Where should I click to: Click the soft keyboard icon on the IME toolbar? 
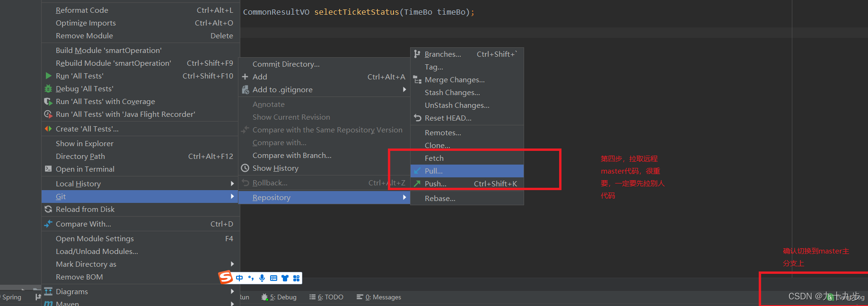pos(273,278)
